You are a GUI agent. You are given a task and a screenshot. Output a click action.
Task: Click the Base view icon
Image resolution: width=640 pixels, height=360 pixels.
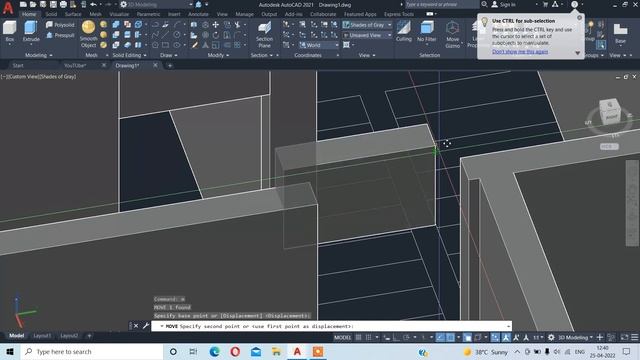point(620,33)
